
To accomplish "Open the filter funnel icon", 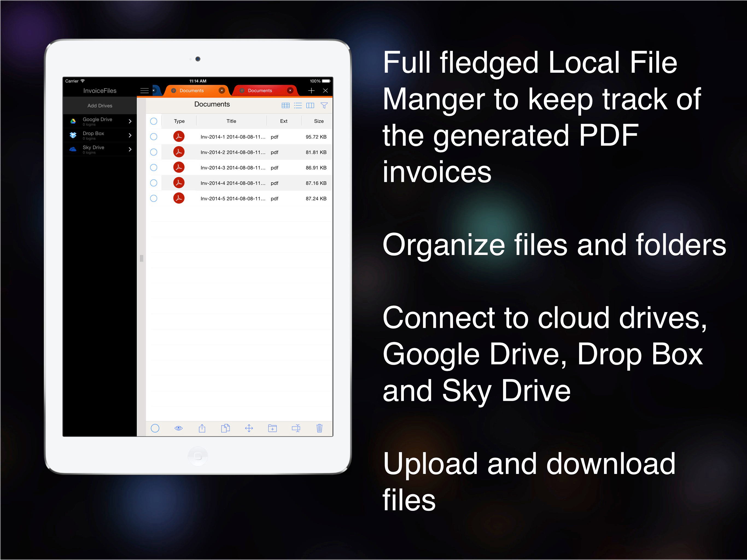I will 324,105.
